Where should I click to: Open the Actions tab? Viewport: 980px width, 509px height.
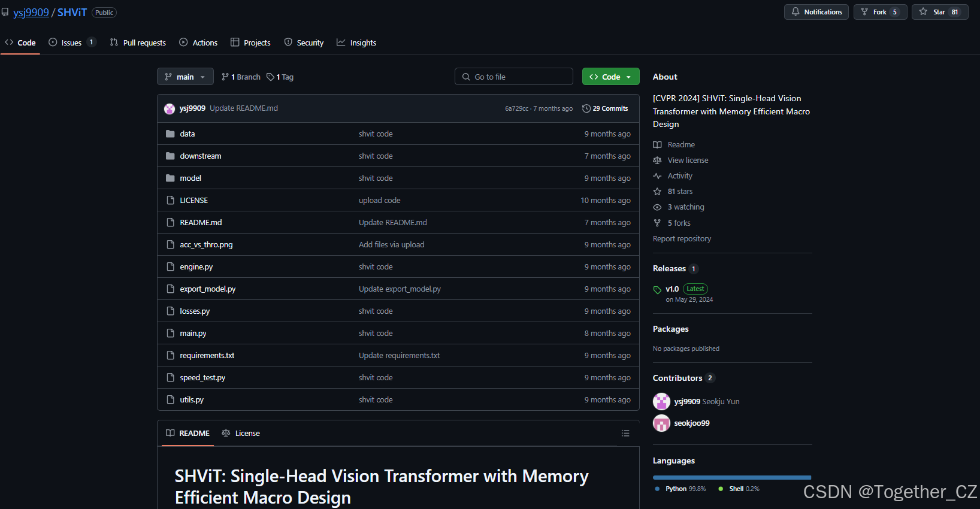point(198,43)
